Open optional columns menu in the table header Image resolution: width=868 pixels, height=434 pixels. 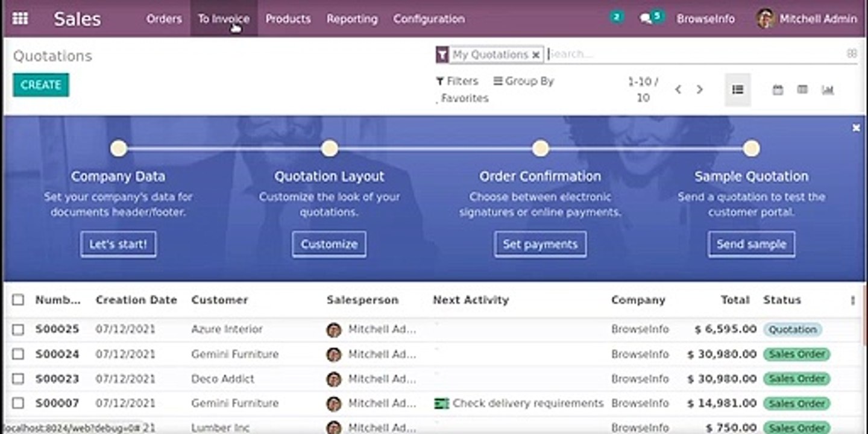tap(852, 300)
